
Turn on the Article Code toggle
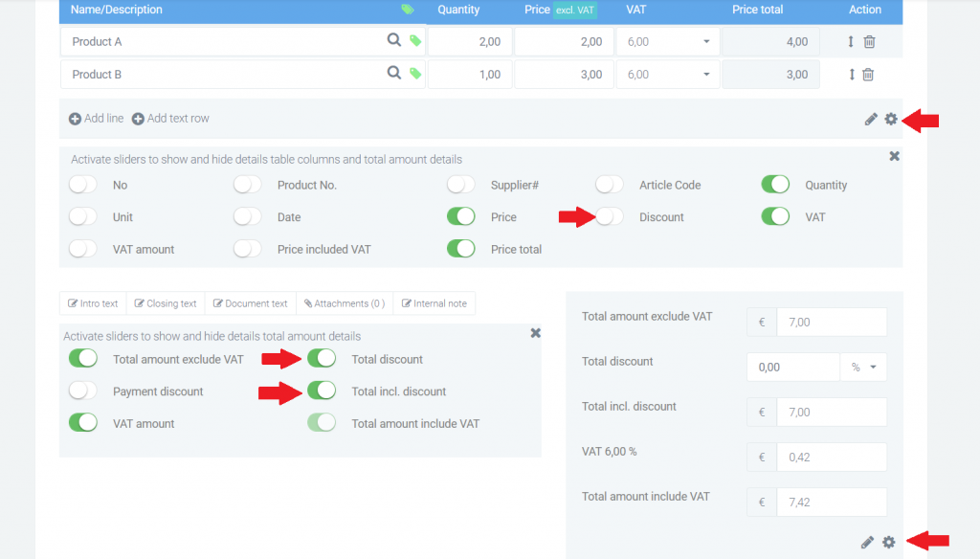pos(609,185)
